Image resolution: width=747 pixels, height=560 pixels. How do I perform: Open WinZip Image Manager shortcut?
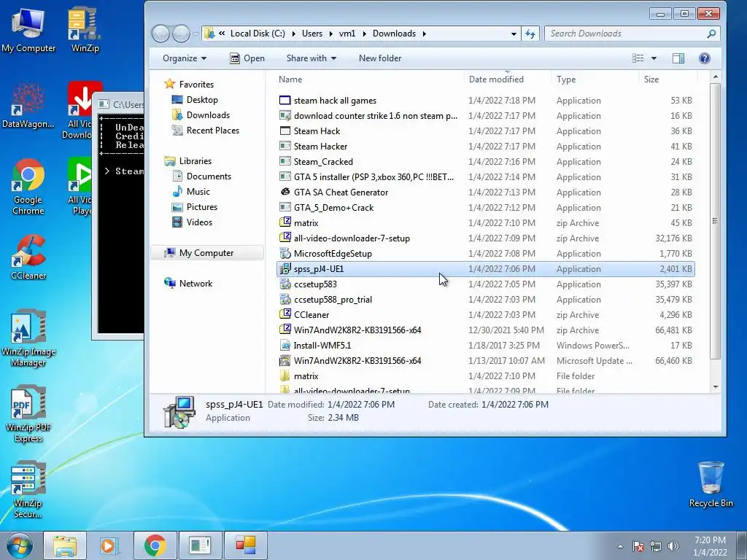point(28,338)
